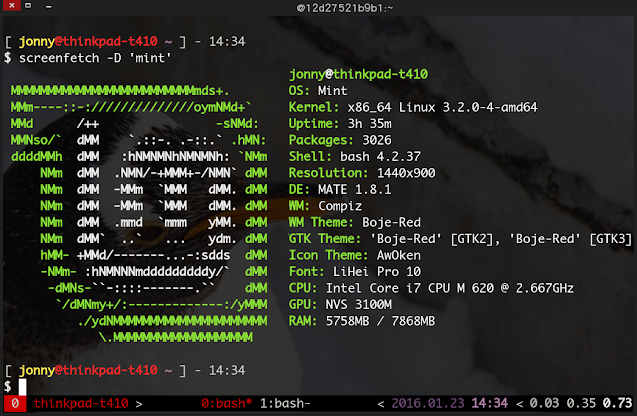Screen dimensions: 637x416
Task: Click the purple '14:34' status bar clock
Action: point(490,403)
